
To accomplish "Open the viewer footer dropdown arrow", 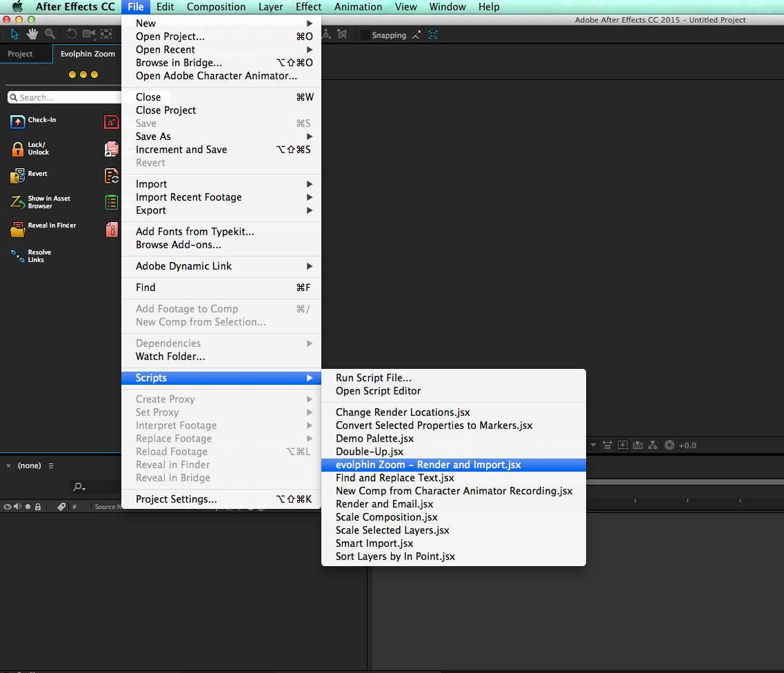I will point(594,445).
